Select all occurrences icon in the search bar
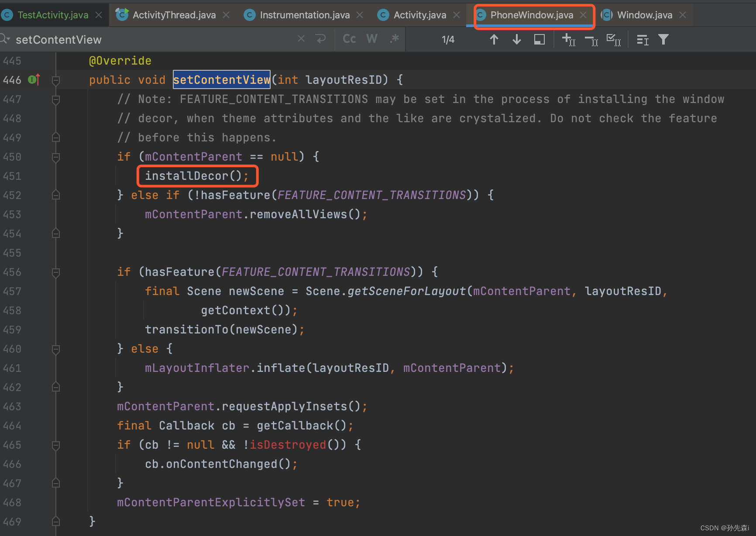 click(x=614, y=40)
